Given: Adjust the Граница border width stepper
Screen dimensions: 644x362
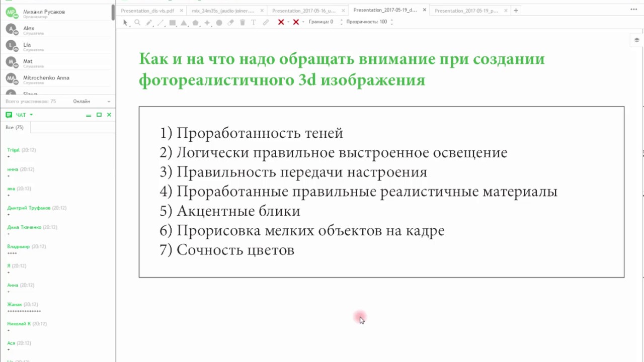Looking at the screenshot, I should click(341, 22).
